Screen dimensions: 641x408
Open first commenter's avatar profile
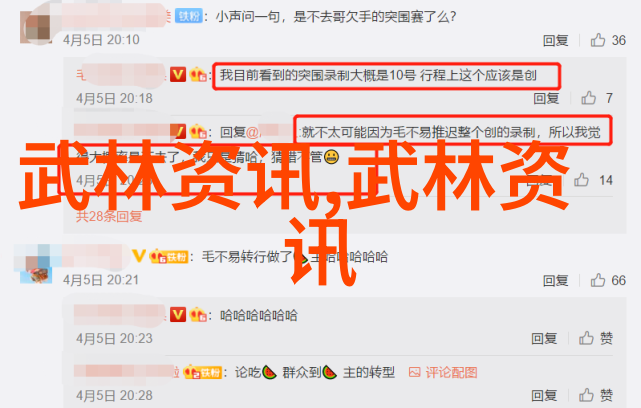tap(36, 25)
